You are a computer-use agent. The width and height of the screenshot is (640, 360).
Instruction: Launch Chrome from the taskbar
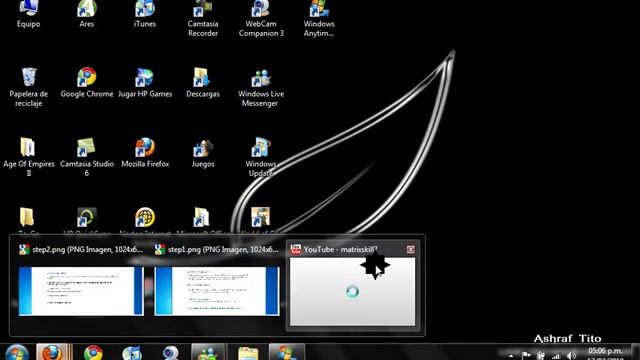tap(93, 353)
